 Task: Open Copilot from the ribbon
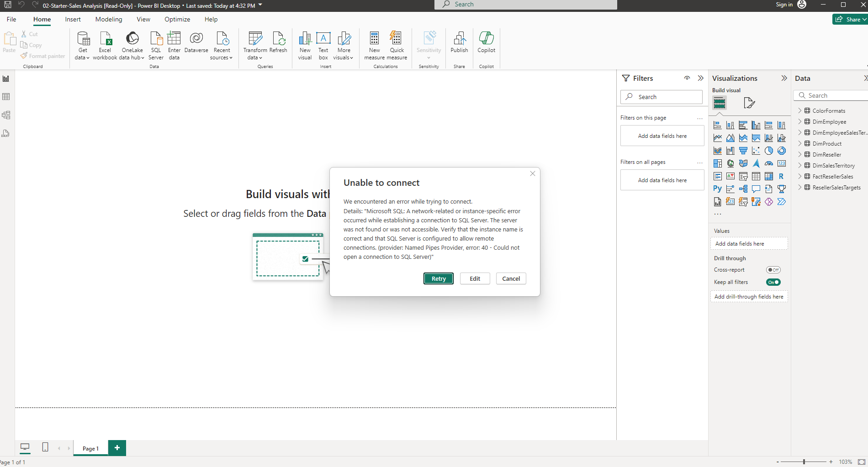pyautogui.click(x=486, y=42)
